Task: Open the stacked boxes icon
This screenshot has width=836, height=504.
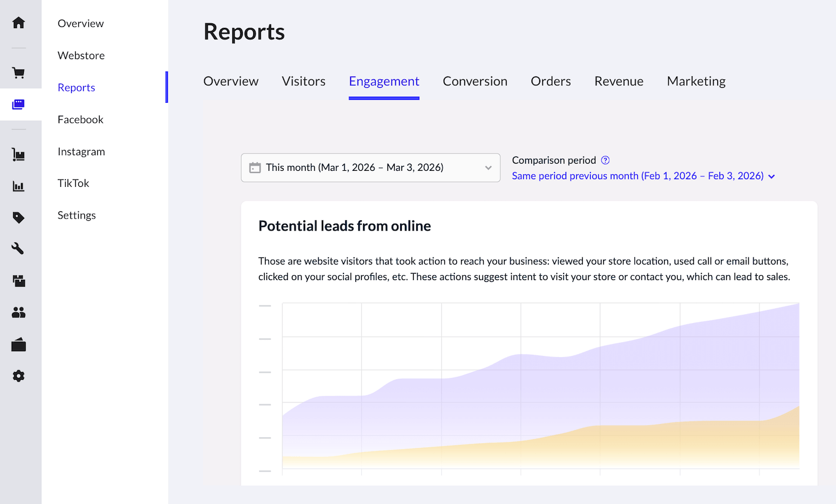Action: 19,280
